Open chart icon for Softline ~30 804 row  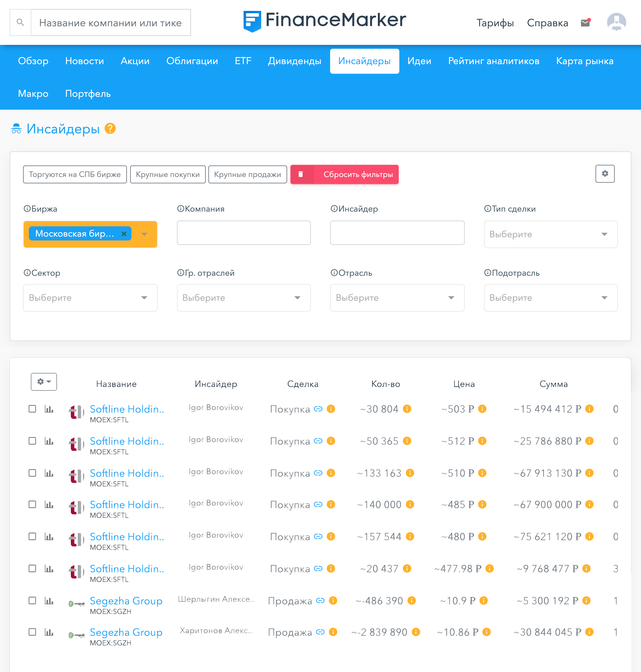pos(49,409)
